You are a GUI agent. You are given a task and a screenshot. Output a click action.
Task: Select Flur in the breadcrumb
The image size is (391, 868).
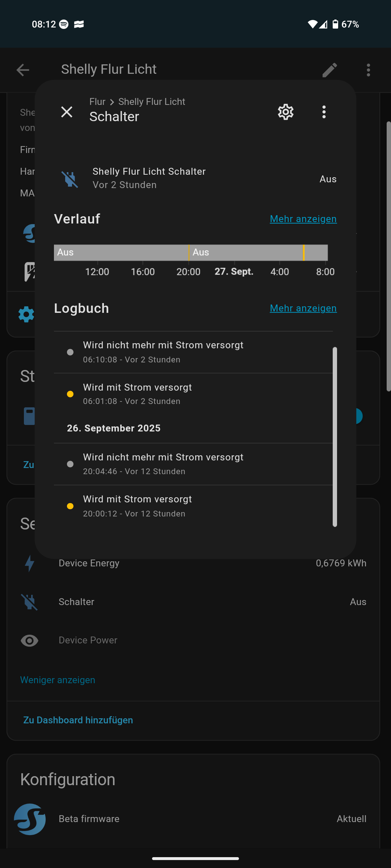click(x=97, y=102)
